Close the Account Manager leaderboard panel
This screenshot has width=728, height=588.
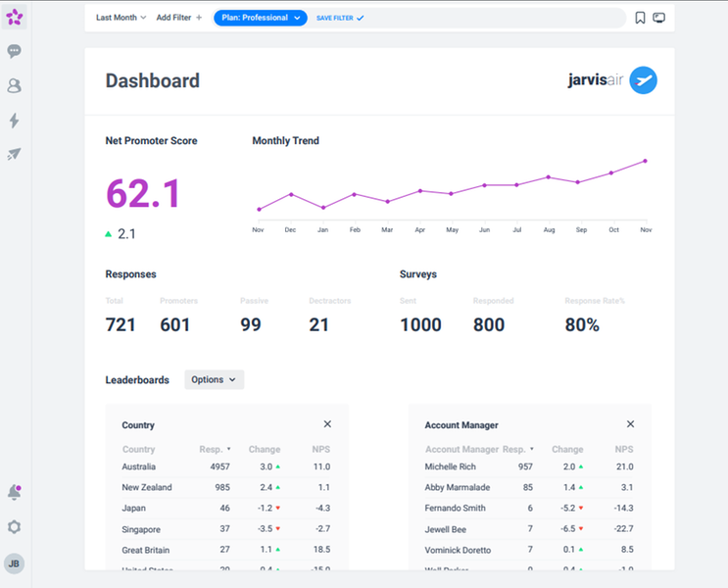click(630, 424)
